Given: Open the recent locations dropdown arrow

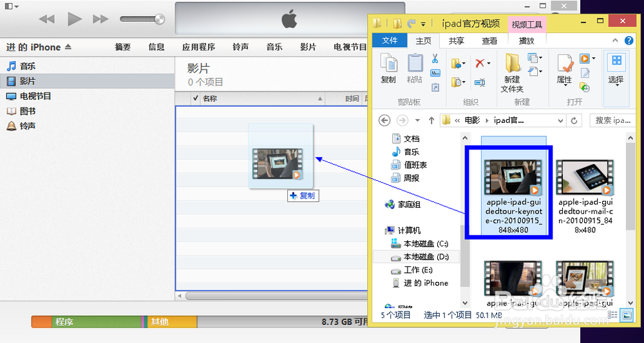Looking at the screenshot, I should coord(418,120).
